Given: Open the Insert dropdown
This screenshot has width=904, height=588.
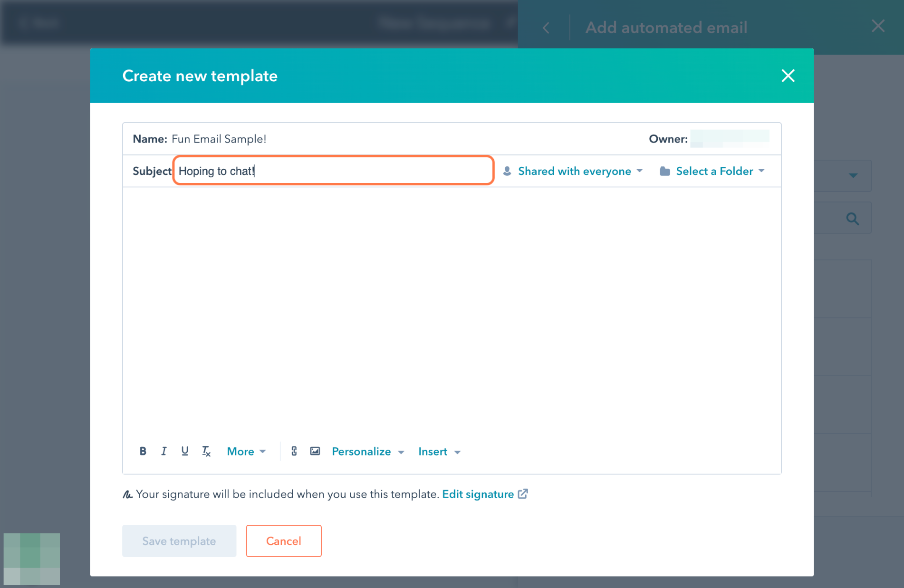Looking at the screenshot, I should pos(439,452).
